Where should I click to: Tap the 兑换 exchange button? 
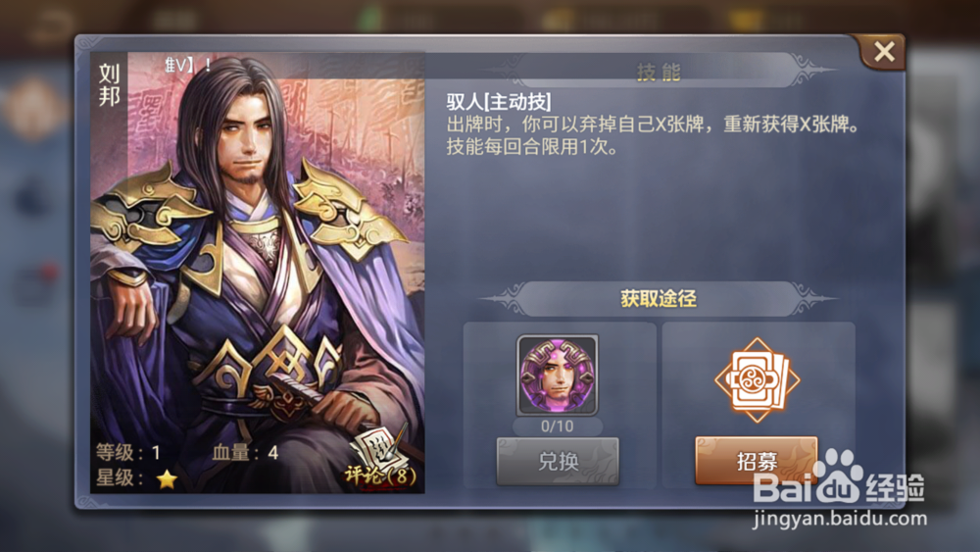pyautogui.click(x=558, y=462)
